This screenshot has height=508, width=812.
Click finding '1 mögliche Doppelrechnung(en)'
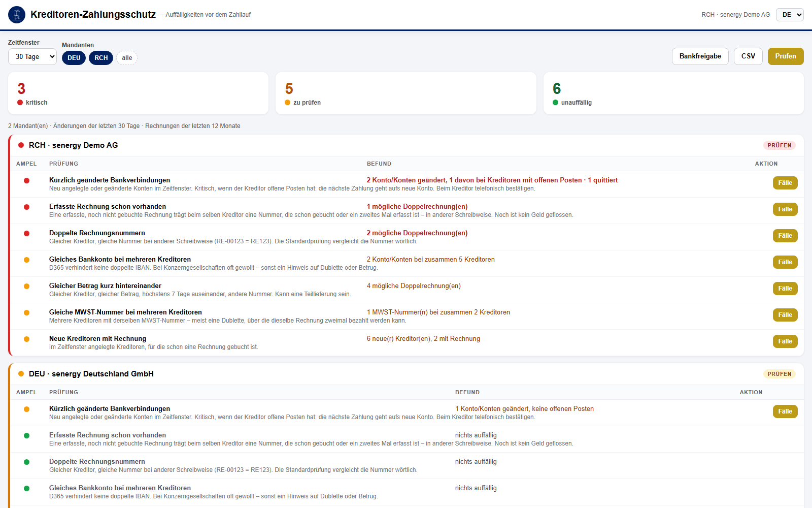(417, 207)
